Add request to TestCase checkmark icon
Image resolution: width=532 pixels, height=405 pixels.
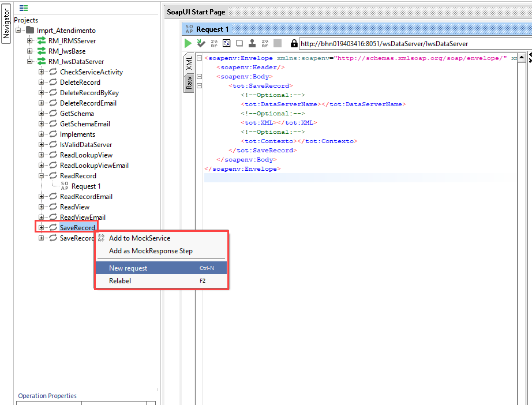(201, 43)
